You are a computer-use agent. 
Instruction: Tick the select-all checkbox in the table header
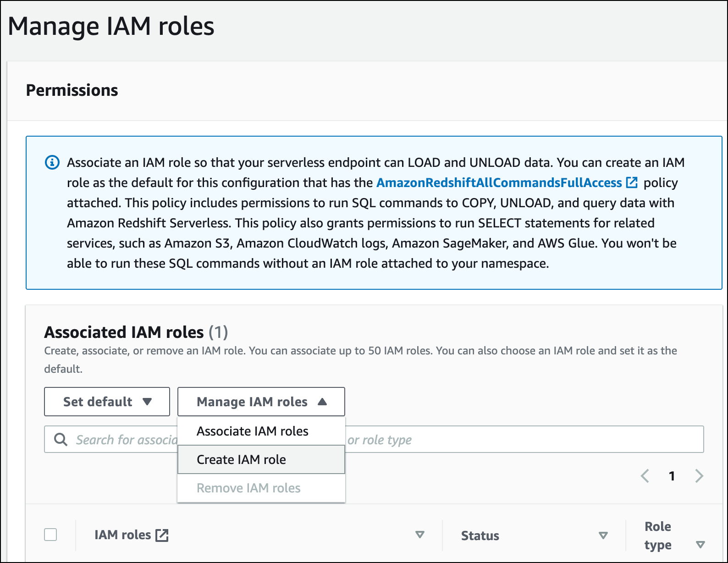[x=50, y=535]
